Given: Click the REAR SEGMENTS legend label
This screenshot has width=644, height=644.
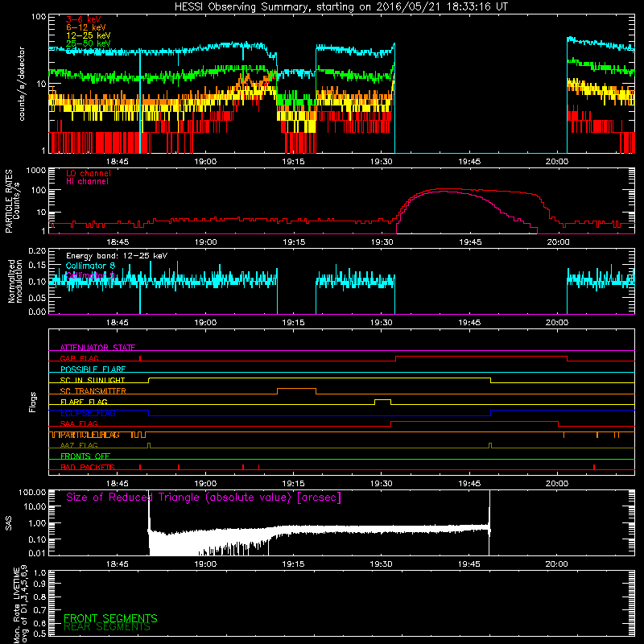Looking at the screenshot, I should pyautogui.click(x=107, y=627).
